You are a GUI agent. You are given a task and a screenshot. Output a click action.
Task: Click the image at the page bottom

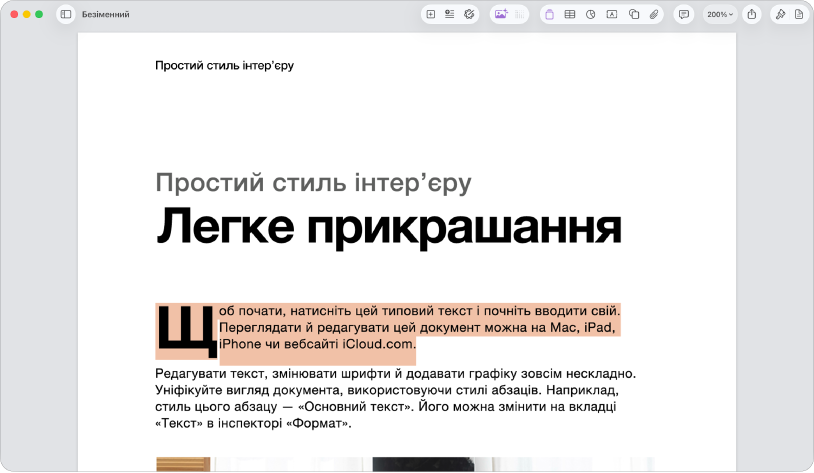point(405,464)
